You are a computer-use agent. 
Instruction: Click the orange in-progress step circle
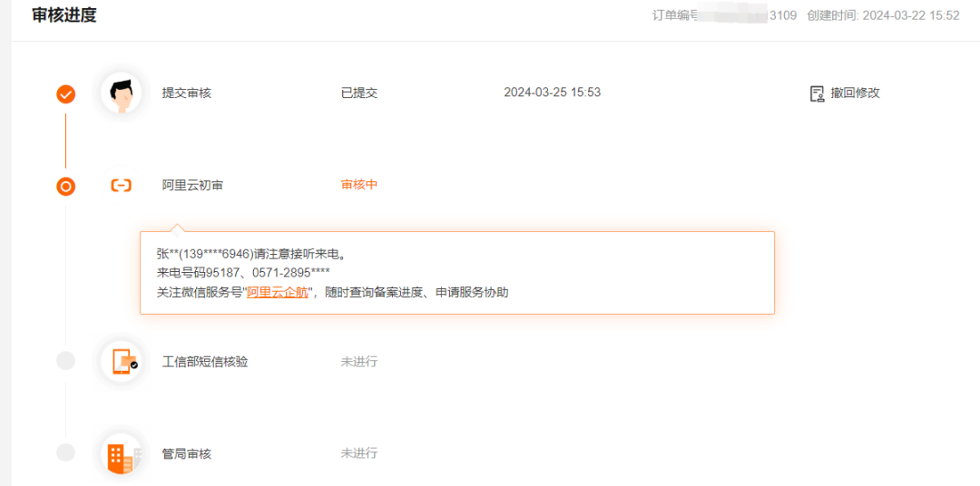pos(65,186)
